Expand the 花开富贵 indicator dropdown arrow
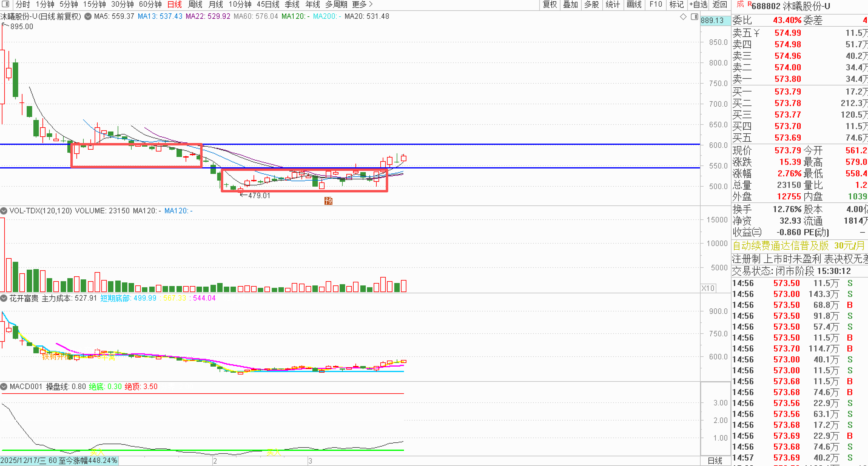 4,298
